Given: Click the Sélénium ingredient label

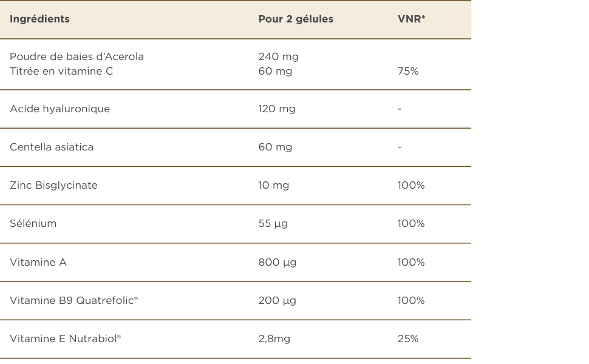Looking at the screenshot, I should click(x=33, y=223).
